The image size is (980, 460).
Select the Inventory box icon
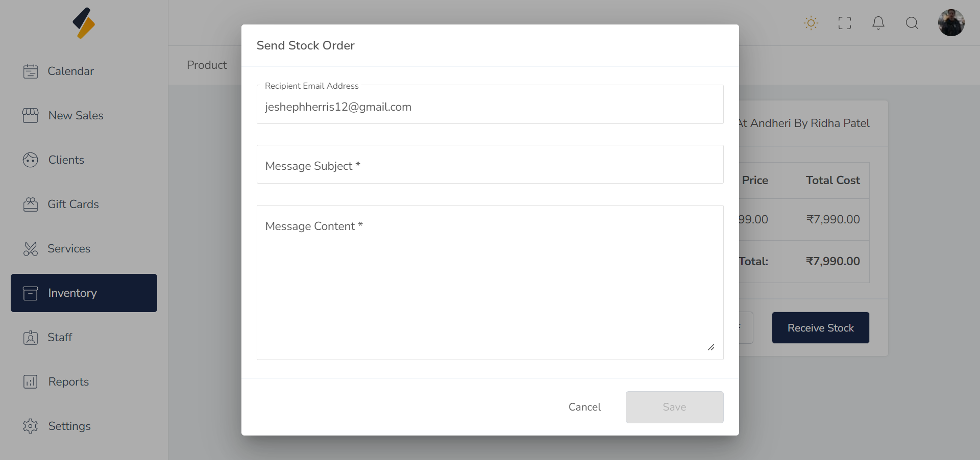tap(31, 293)
